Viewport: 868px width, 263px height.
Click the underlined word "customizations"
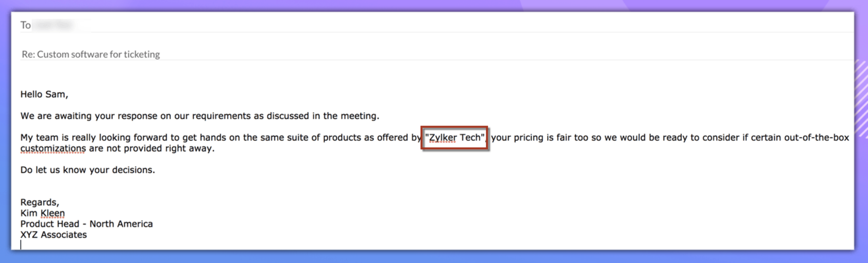(53, 148)
